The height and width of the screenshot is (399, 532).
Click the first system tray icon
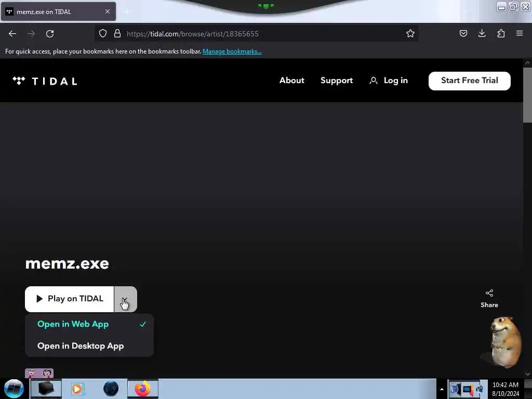coord(455,389)
